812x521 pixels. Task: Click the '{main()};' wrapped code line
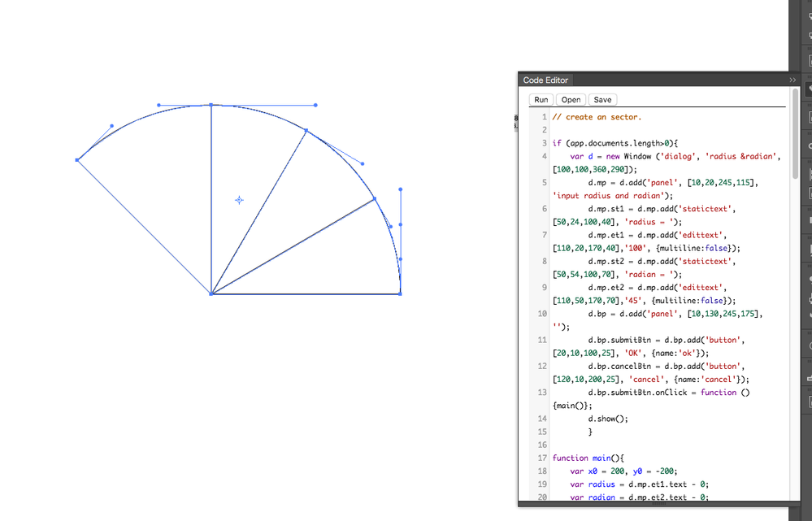click(x=572, y=406)
